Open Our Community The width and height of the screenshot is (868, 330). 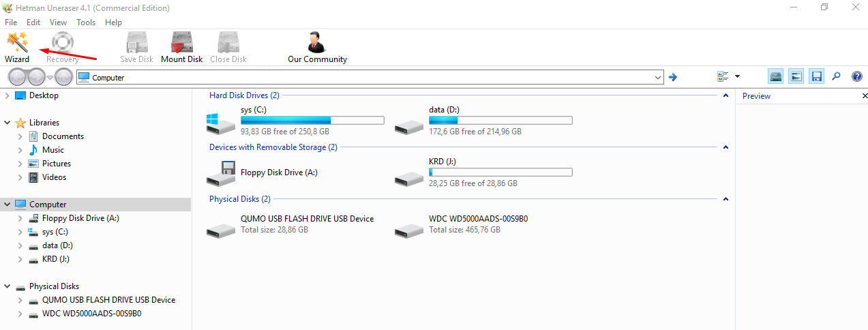(x=317, y=47)
